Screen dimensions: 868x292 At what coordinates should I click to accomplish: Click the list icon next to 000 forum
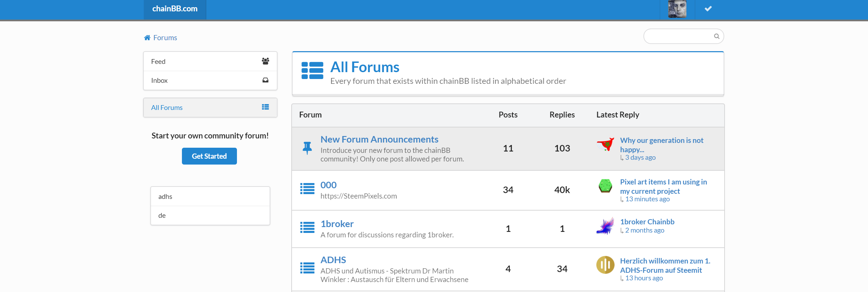tap(307, 189)
